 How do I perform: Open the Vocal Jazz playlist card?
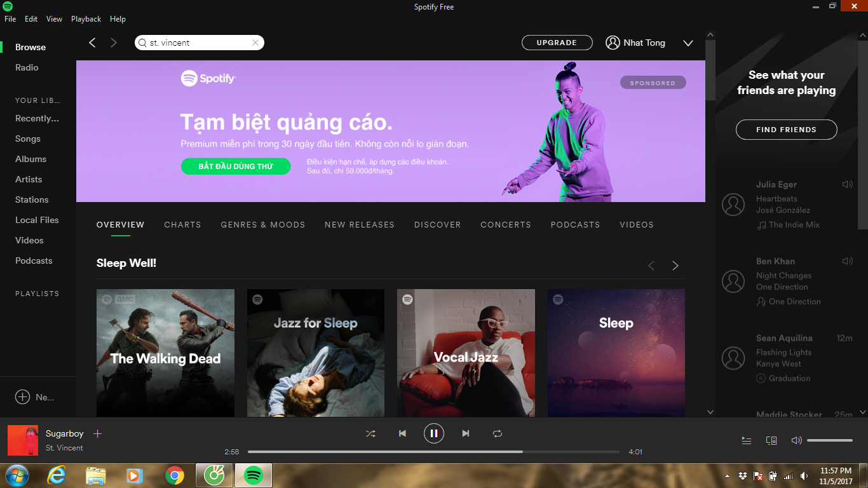point(466,353)
